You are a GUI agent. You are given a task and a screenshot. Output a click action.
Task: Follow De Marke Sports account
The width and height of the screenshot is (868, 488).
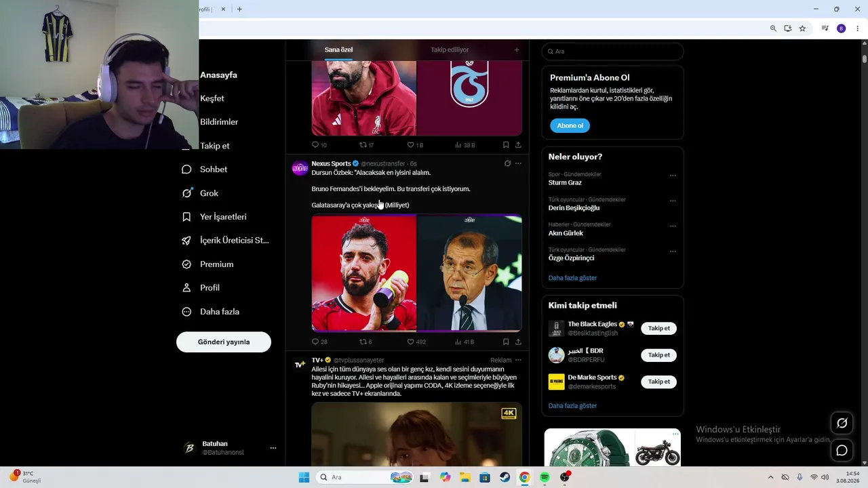[658, 382]
